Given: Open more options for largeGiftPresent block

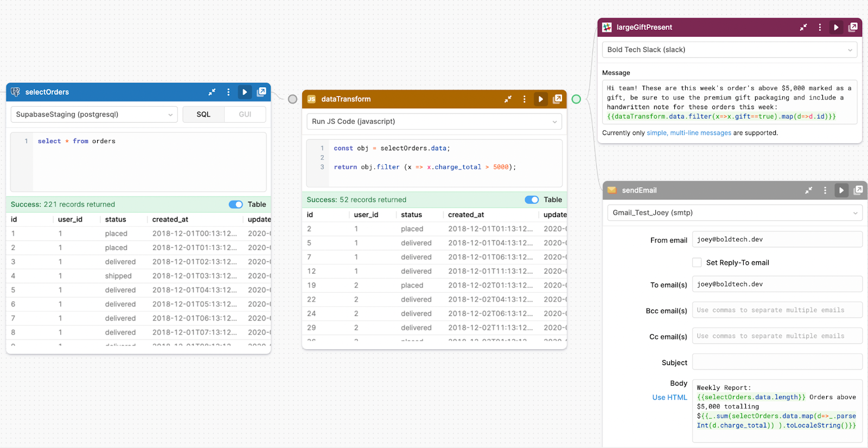Looking at the screenshot, I should pos(820,27).
